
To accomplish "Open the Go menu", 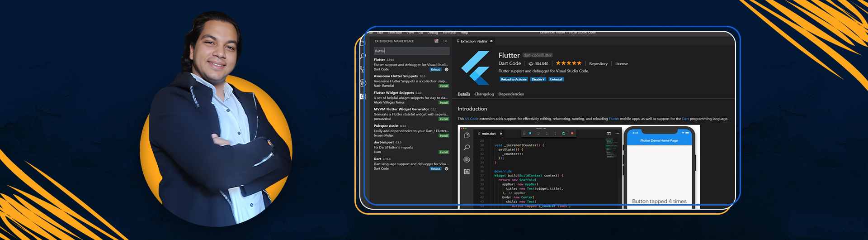I will (420, 33).
